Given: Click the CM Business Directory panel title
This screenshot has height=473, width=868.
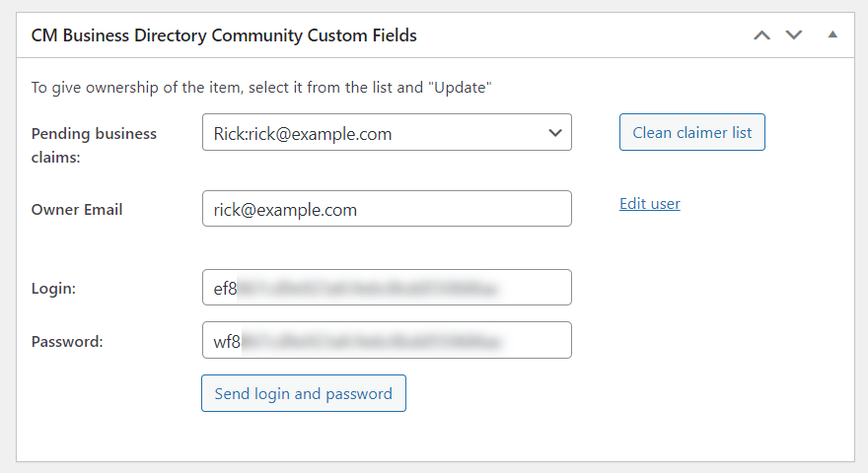Looking at the screenshot, I should [224, 35].
